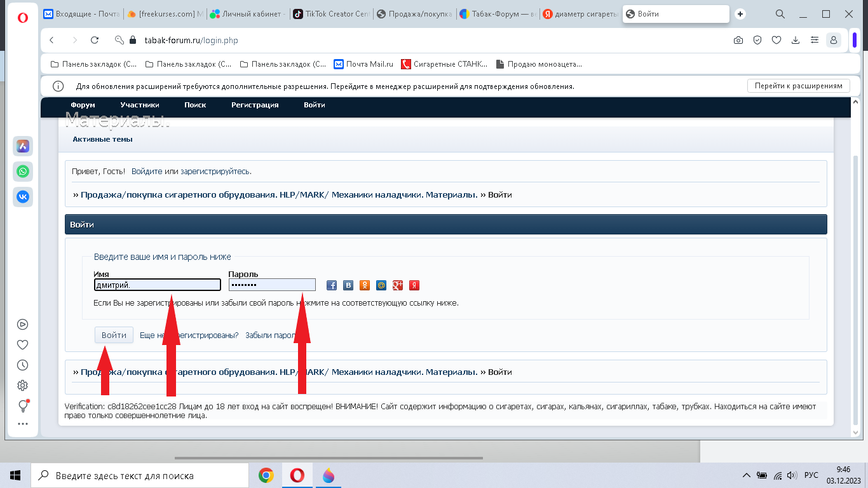868x488 pixels.
Task: Select the orange Odnoklassniki login icon
Action: tap(364, 285)
